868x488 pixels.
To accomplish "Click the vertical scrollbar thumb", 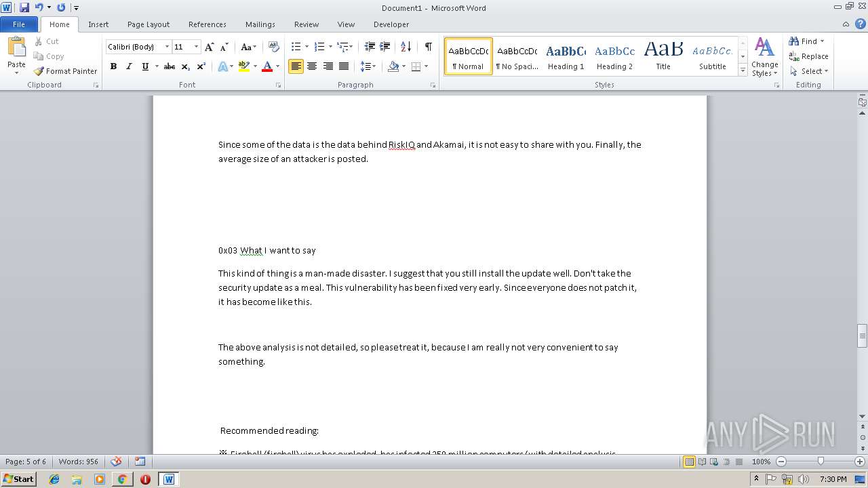I will pyautogui.click(x=863, y=335).
